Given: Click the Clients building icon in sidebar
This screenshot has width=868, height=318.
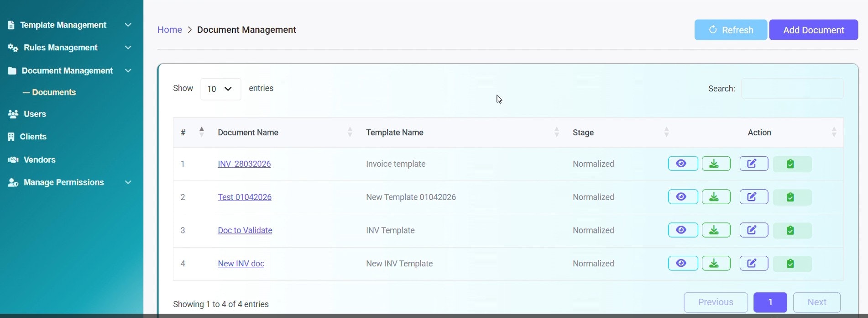Looking at the screenshot, I should [x=11, y=137].
